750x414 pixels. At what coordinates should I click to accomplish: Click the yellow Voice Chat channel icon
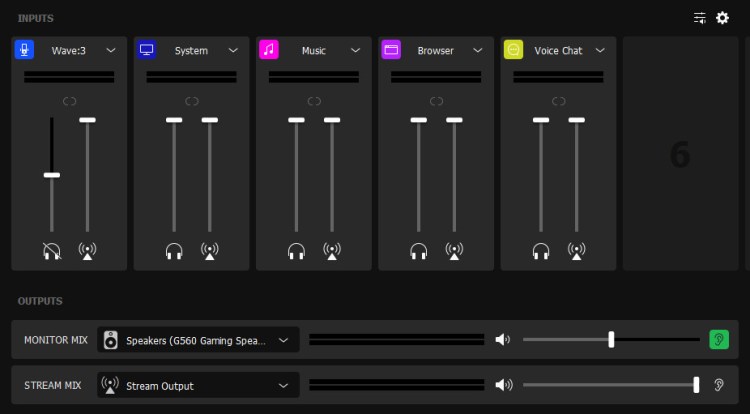tap(513, 50)
